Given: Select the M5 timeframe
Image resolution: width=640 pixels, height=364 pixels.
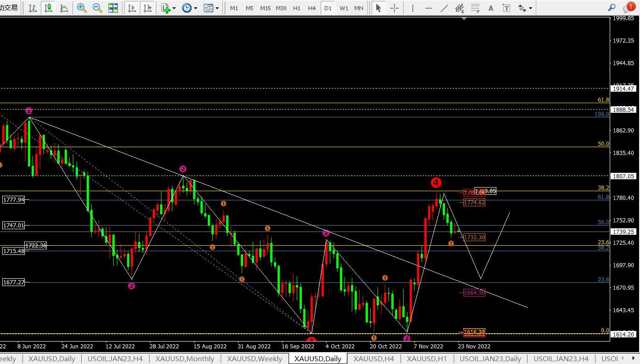Looking at the screenshot, I should coord(249,8).
